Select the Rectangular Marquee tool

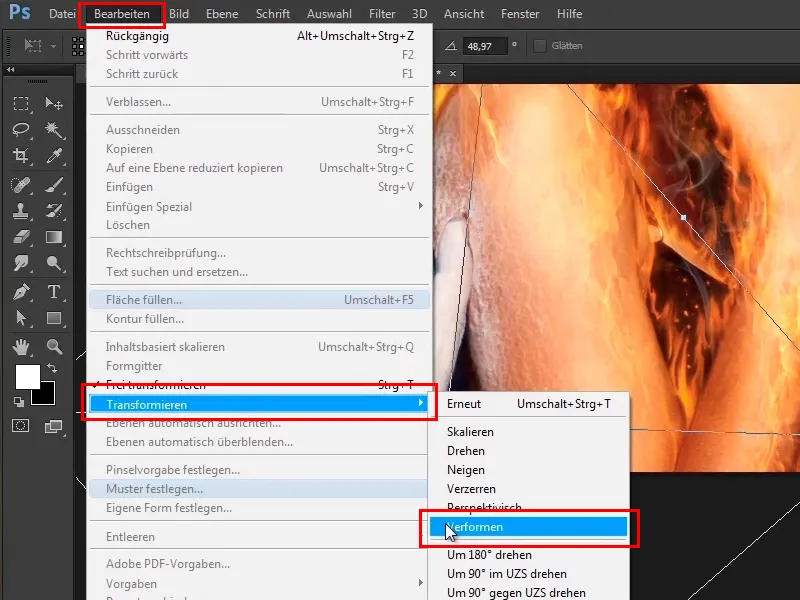(21, 104)
